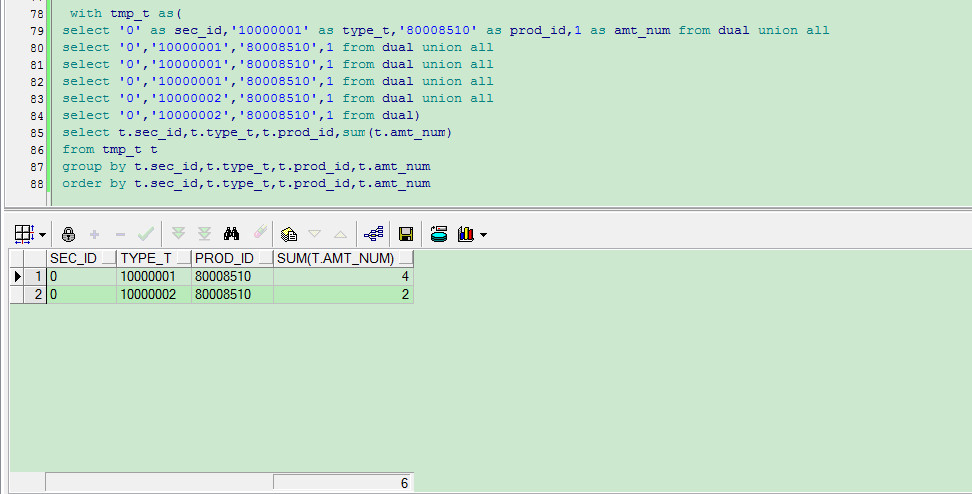The width and height of the screenshot is (972, 494).
Task: Click the Linked query tree icon
Action: 373,234
